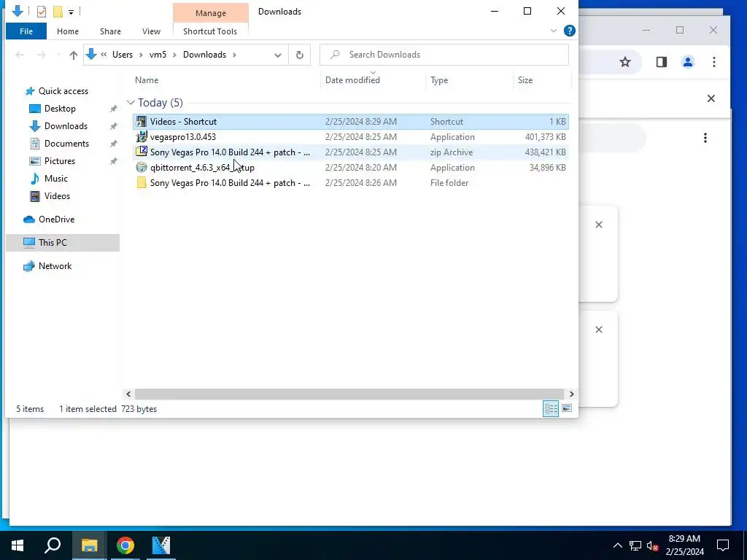Open the notifications action center

(723, 545)
